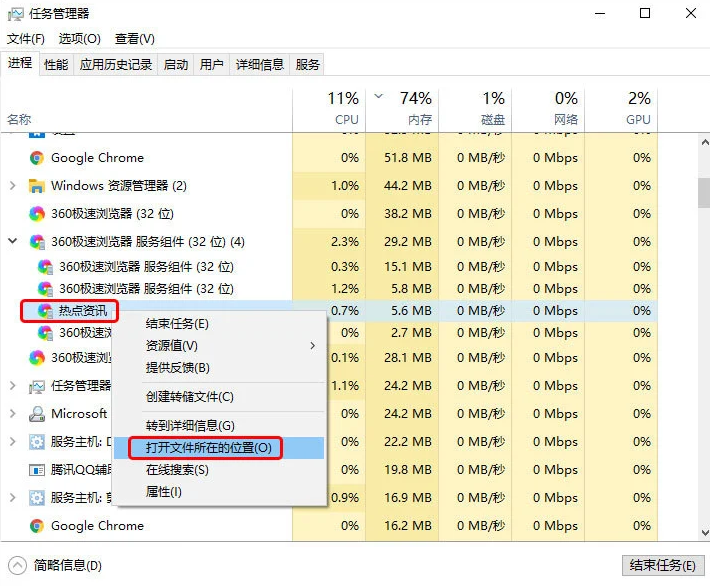Click the first Google Chrome process icon
710x586 pixels.
(37, 158)
